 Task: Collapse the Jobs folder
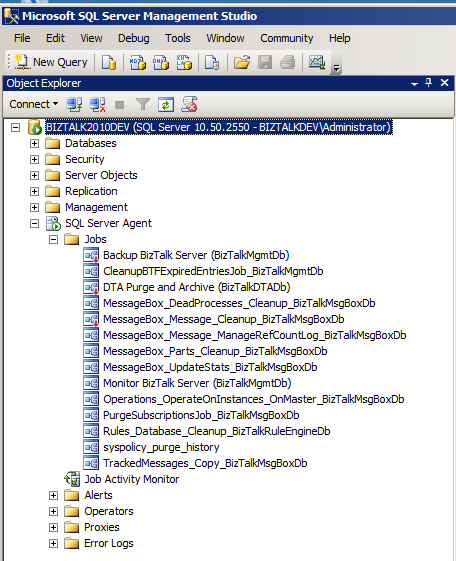click(53, 239)
